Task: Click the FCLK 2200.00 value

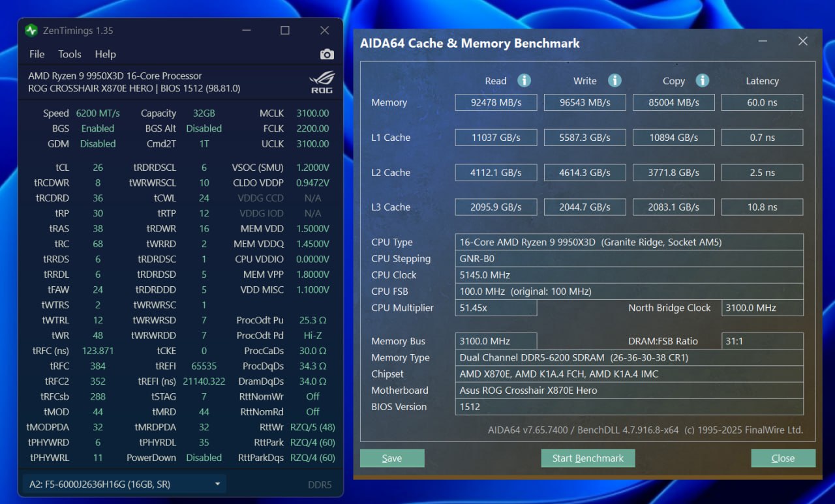Action: click(312, 128)
